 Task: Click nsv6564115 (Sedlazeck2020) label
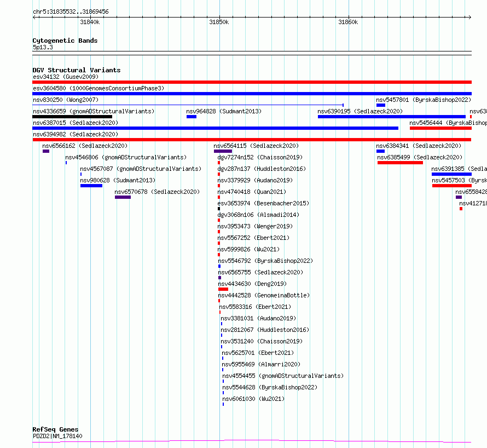click(256, 146)
